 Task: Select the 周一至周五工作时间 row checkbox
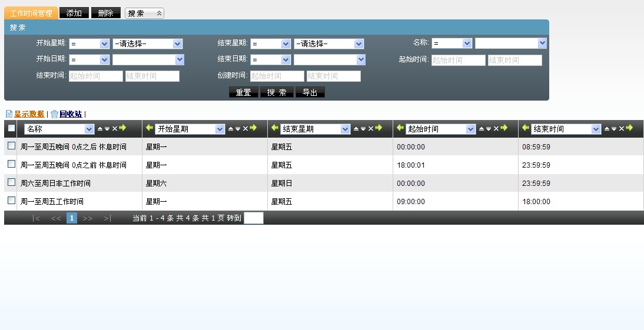point(11,201)
